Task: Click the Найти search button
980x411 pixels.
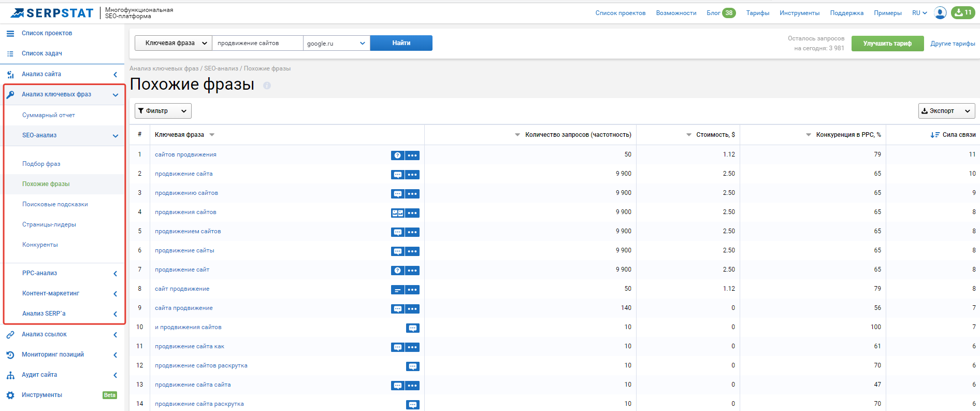Action: (x=401, y=43)
